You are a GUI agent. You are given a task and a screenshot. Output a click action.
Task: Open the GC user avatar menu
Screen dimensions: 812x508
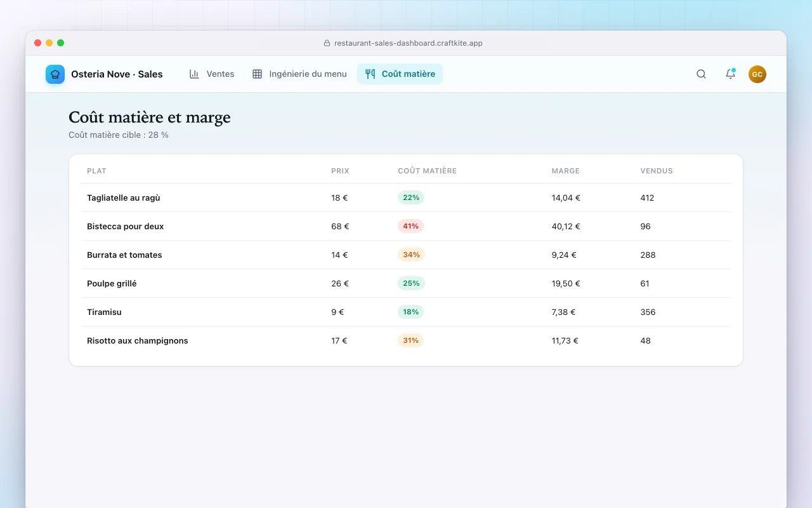click(x=757, y=74)
